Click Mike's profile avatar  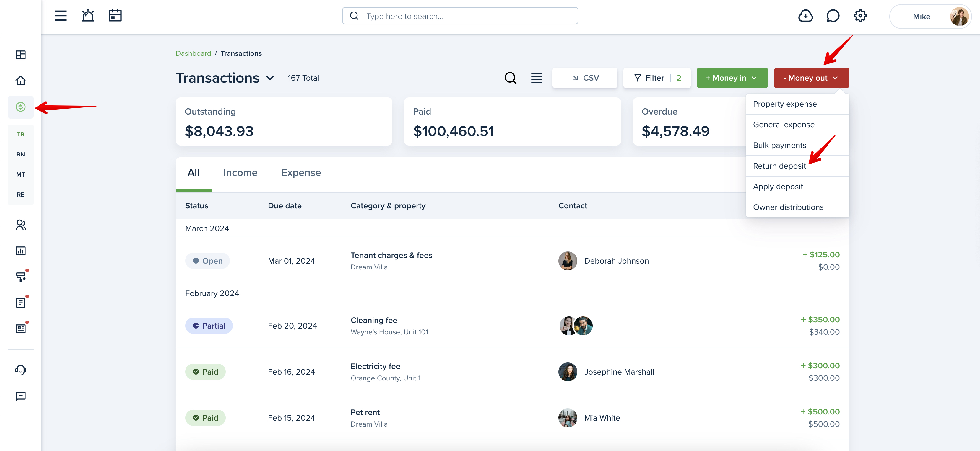[x=959, y=16]
